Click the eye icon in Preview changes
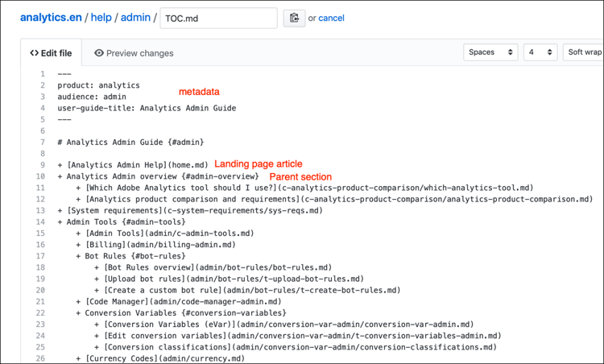 (99, 53)
